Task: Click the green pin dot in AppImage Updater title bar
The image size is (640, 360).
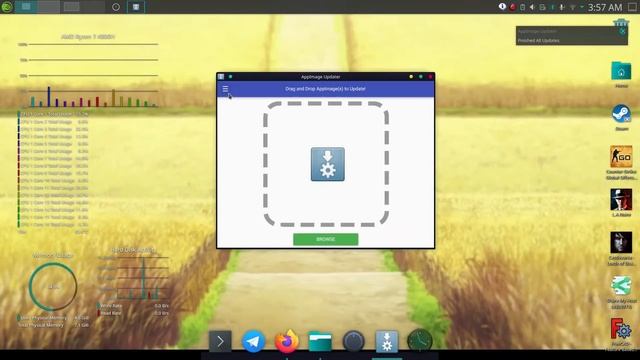Action: pyautogui.click(x=231, y=77)
